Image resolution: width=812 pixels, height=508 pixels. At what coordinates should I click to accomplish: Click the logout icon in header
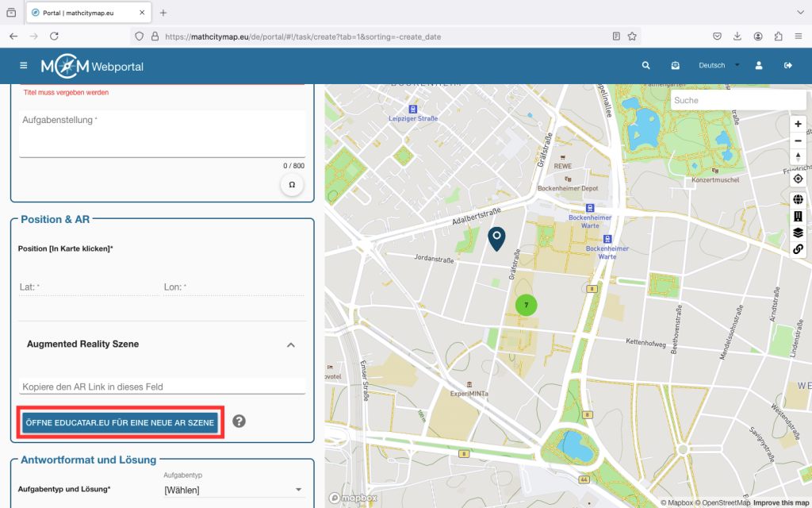[x=788, y=66]
